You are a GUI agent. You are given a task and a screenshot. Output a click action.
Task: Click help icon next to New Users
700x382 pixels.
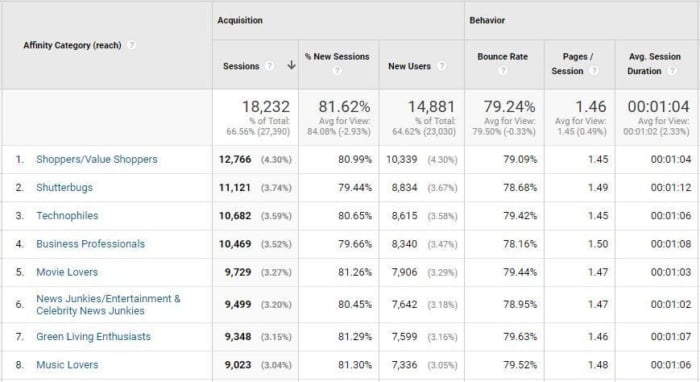(x=442, y=66)
